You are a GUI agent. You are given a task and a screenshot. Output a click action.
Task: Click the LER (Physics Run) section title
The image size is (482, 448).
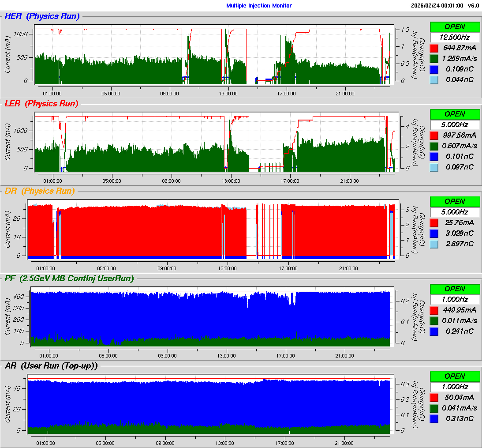click(41, 104)
